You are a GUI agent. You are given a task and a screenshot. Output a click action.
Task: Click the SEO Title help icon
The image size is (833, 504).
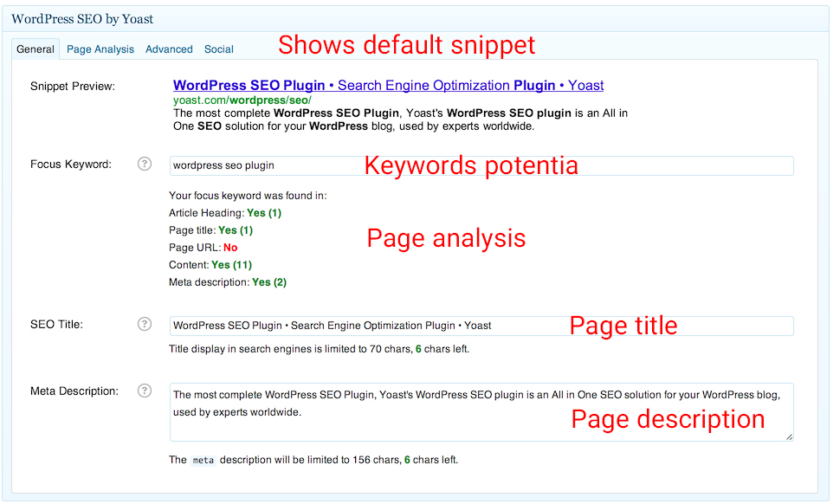pos(145,324)
